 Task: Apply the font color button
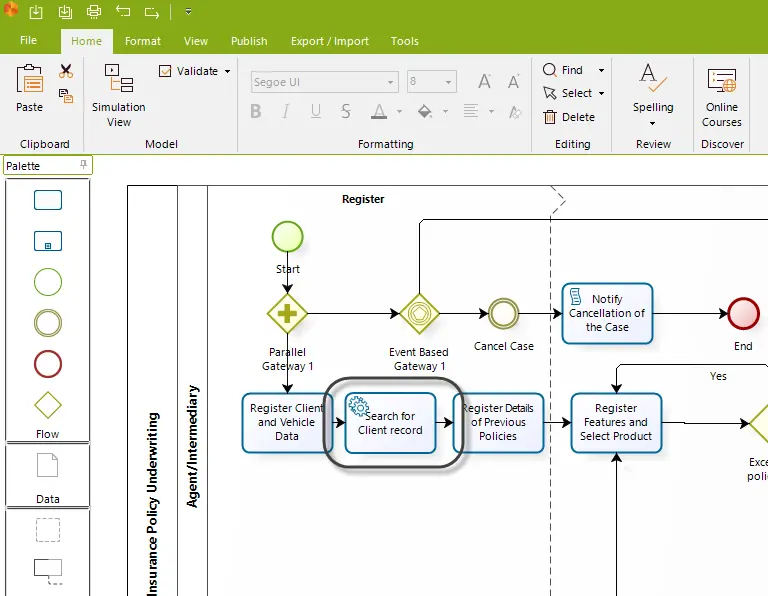[379, 112]
